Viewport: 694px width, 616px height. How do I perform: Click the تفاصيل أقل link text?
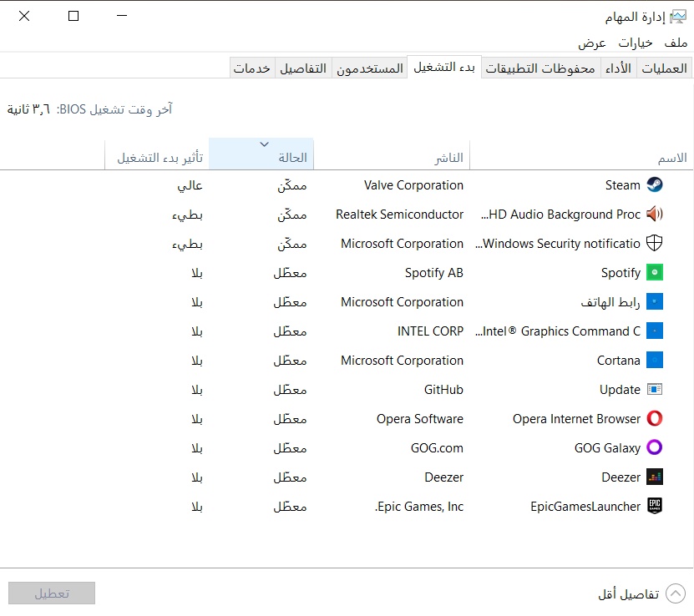pos(629,594)
